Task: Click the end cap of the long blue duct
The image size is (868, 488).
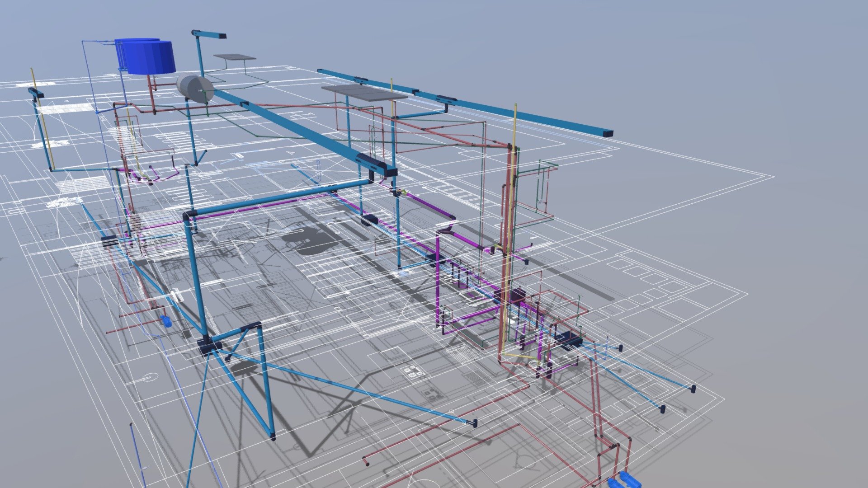Action: (x=608, y=134)
